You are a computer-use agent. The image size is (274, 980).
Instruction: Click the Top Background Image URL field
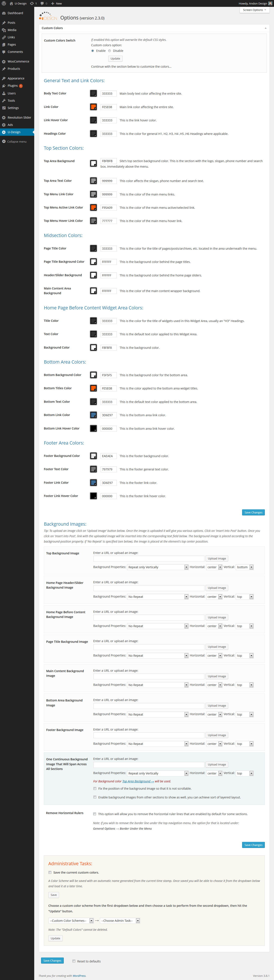149,558
